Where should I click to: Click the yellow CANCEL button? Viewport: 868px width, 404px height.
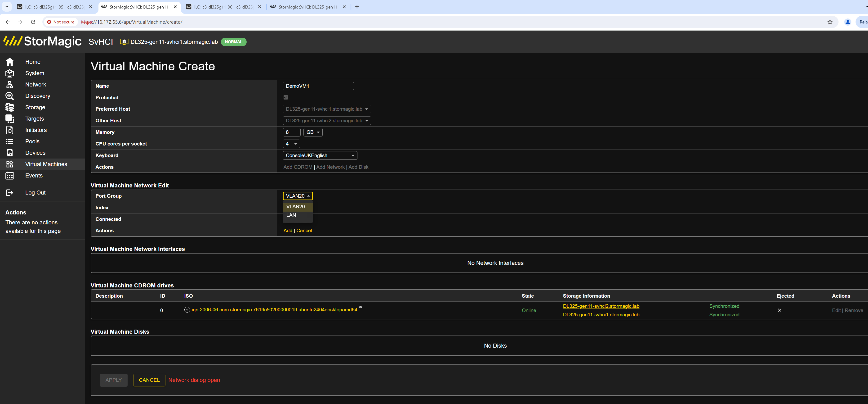149,380
